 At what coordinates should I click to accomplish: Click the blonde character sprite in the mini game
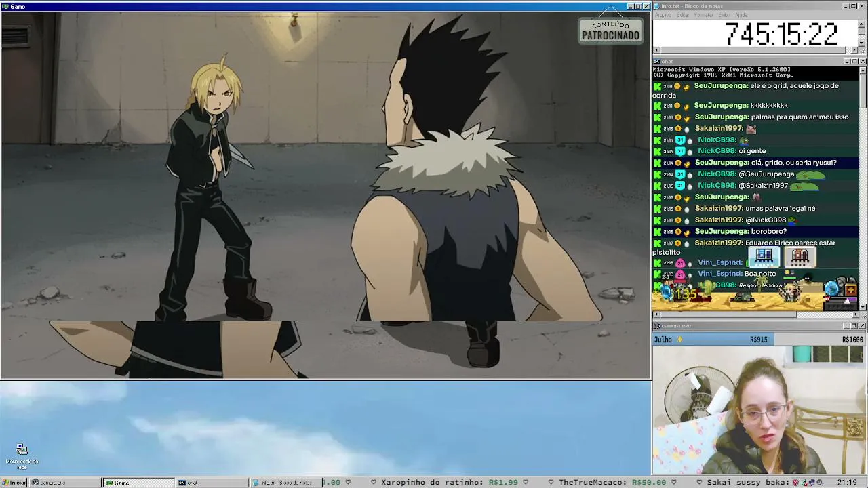click(x=790, y=291)
